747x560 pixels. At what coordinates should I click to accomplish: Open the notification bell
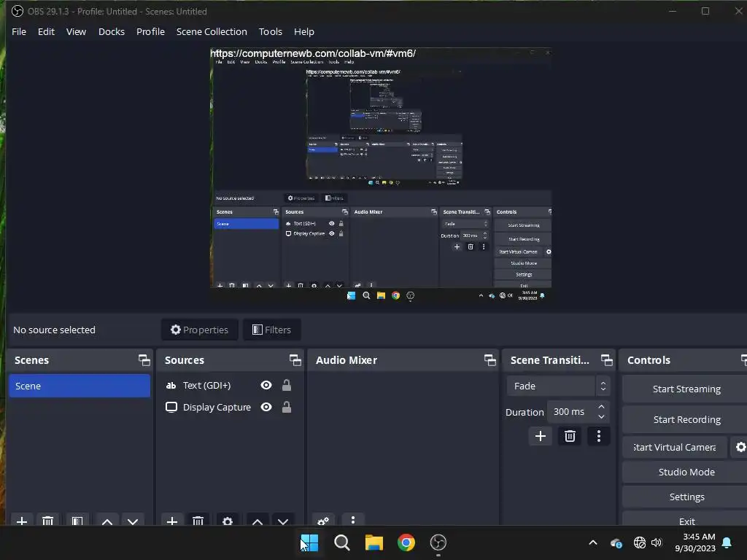point(727,542)
